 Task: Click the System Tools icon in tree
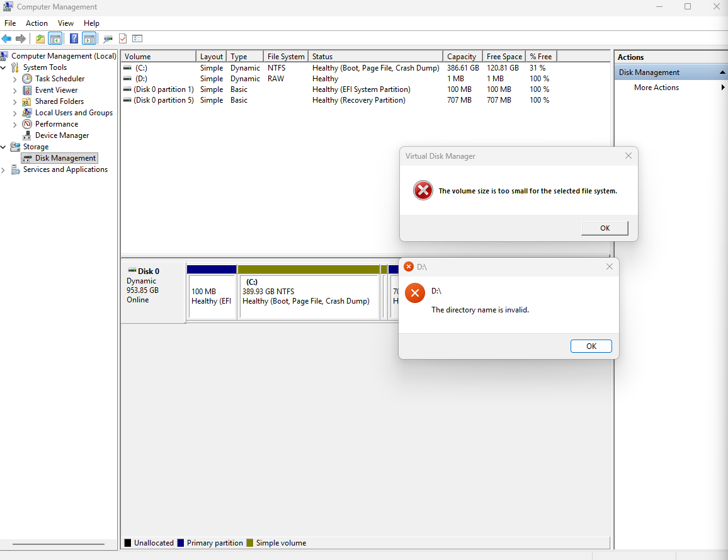pos(15,67)
